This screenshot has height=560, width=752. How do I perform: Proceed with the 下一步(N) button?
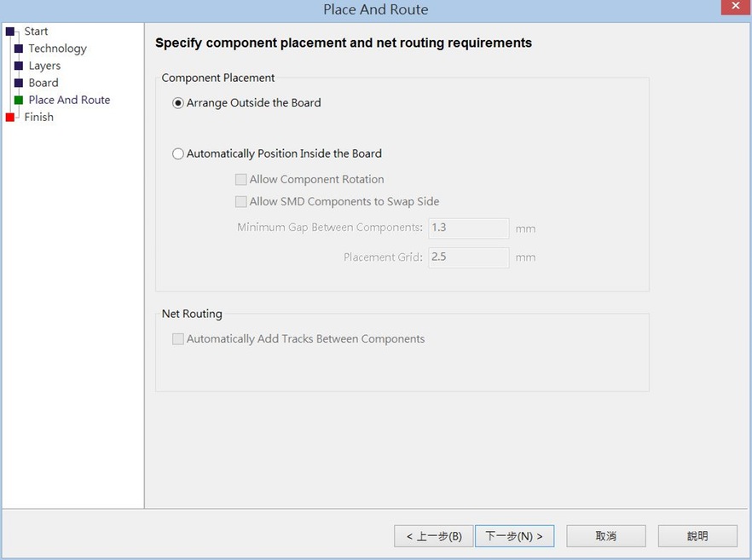515,536
